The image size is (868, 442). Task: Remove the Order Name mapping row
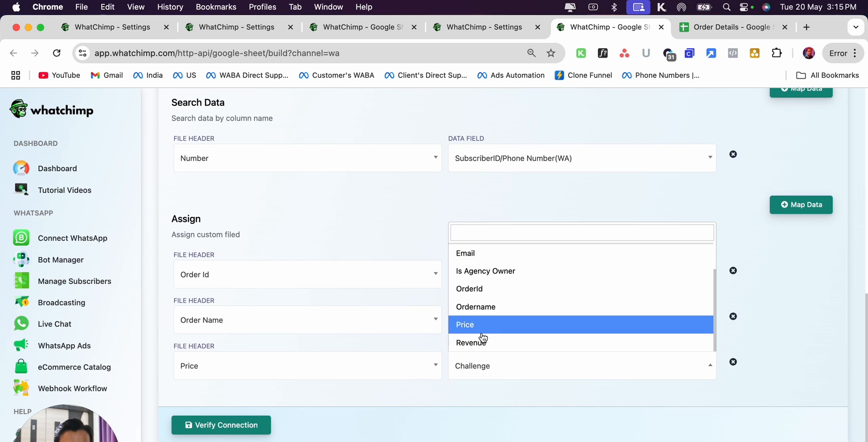(733, 316)
